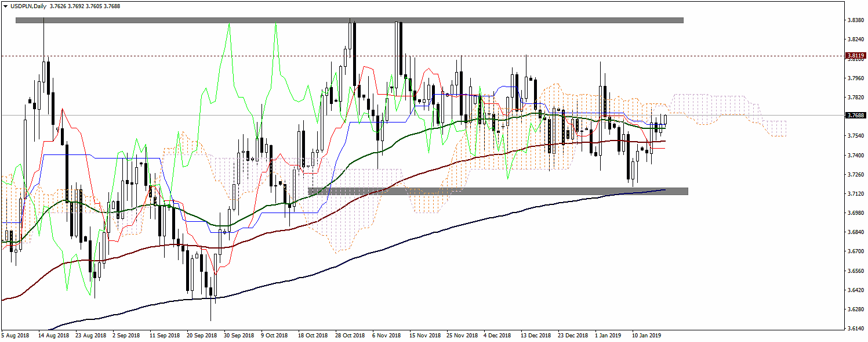Click the 20 Sep 2018 date label

[202, 336]
